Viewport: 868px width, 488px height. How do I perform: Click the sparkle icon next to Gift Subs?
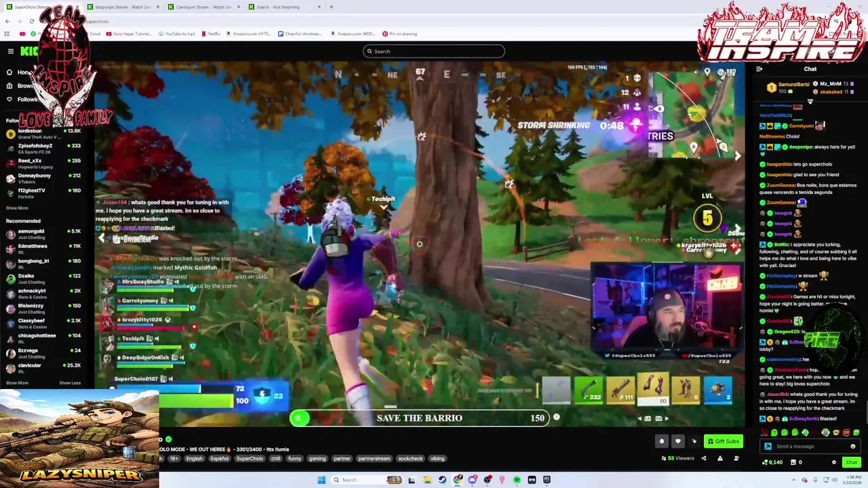point(694,441)
